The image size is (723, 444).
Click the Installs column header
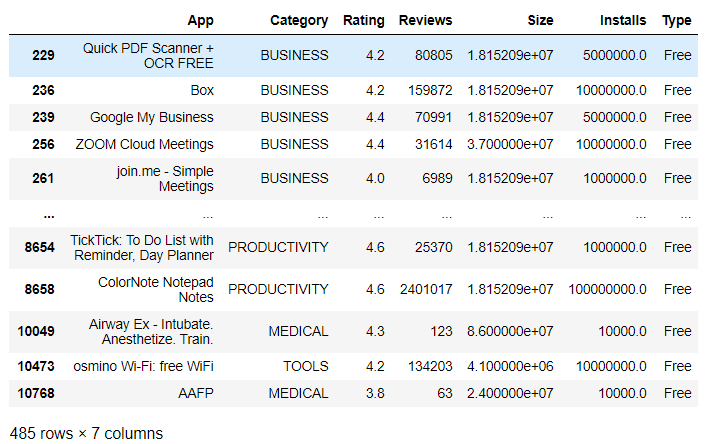coord(622,21)
